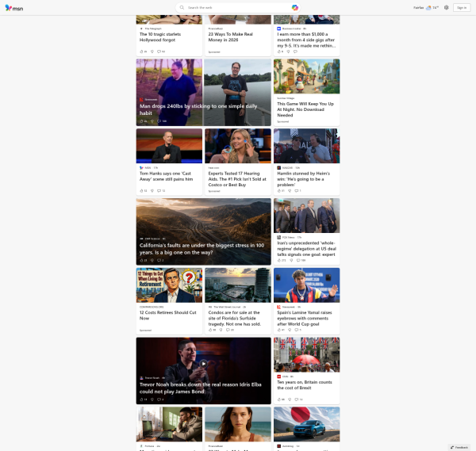Focus the Search the web field
476x451 pixels.
click(238, 8)
